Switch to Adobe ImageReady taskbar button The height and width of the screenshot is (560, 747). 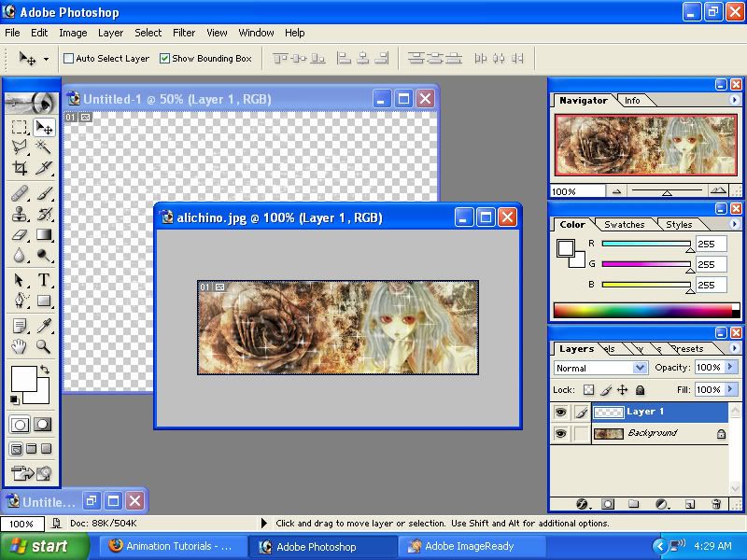470,546
